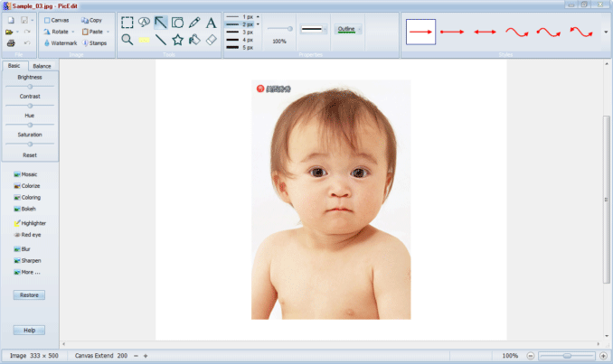
Task: Click the Saturation slider
Action: coord(30,144)
